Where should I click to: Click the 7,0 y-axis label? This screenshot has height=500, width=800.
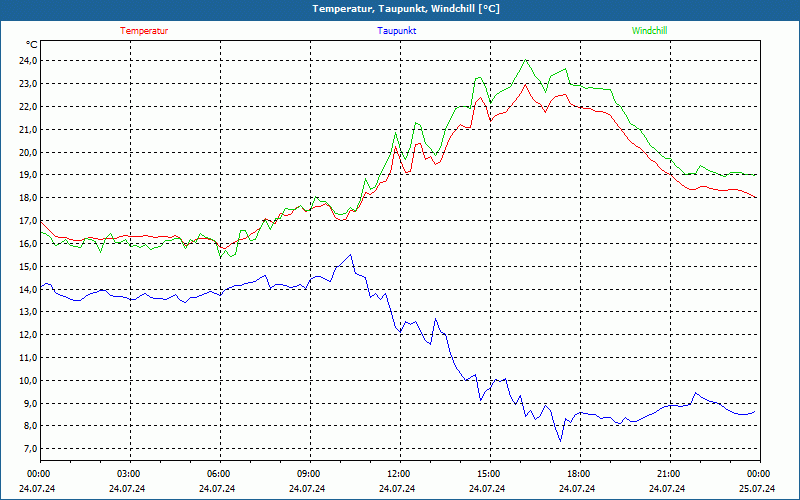pos(30,449)
